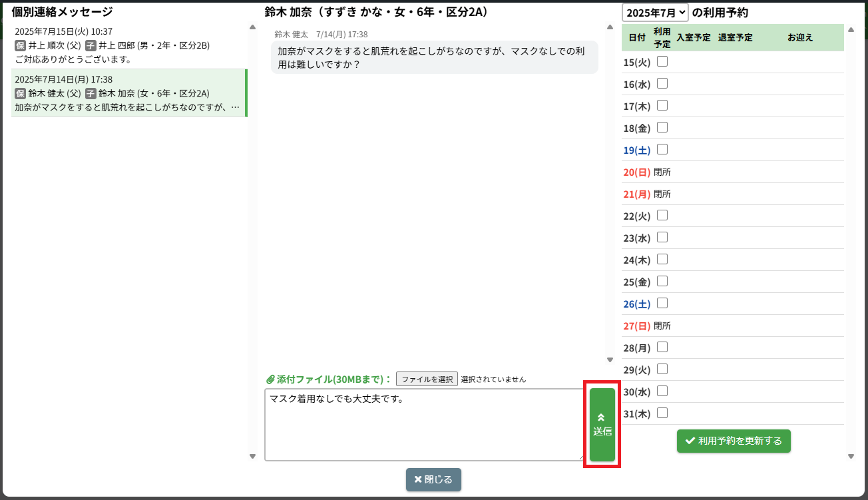This screenshot has width=868, height=500.
Task: Click 利用予約を更新する button
Action: pos(734,441)
